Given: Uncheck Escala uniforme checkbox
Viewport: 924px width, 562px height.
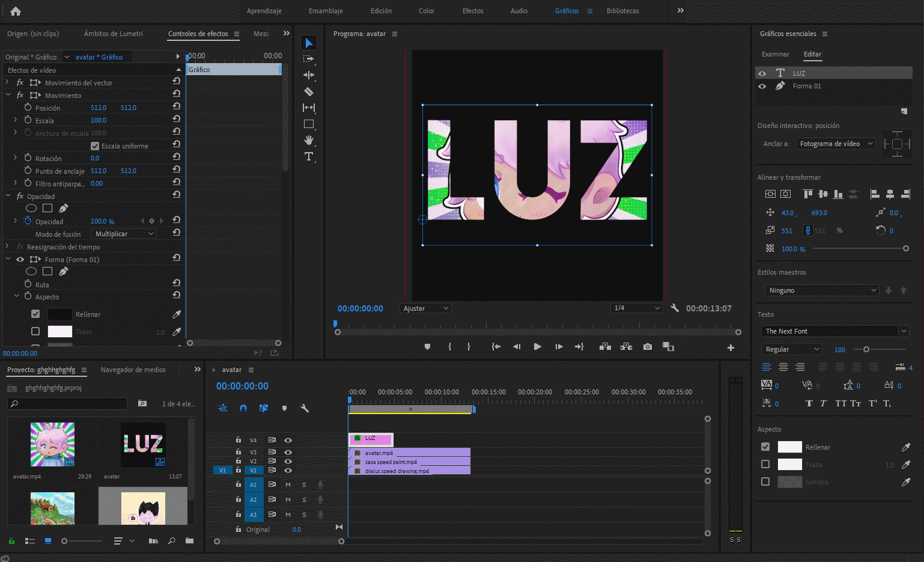Looking at the screenshot, I should [x=95, y=146].
